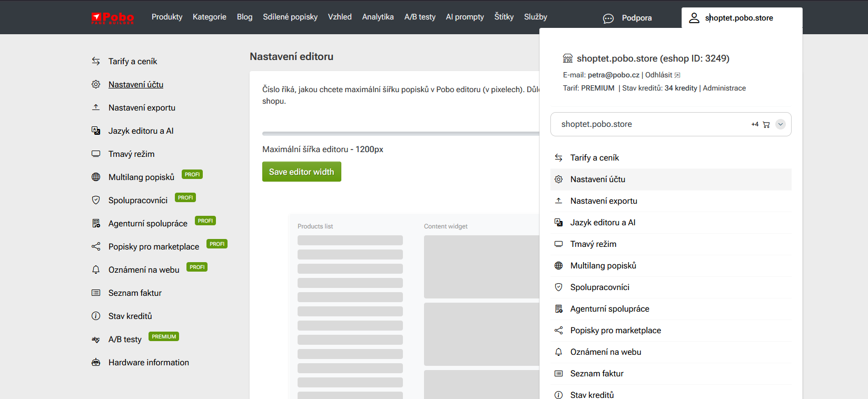Open the Produkty menu in top navigation

(167, 17)
